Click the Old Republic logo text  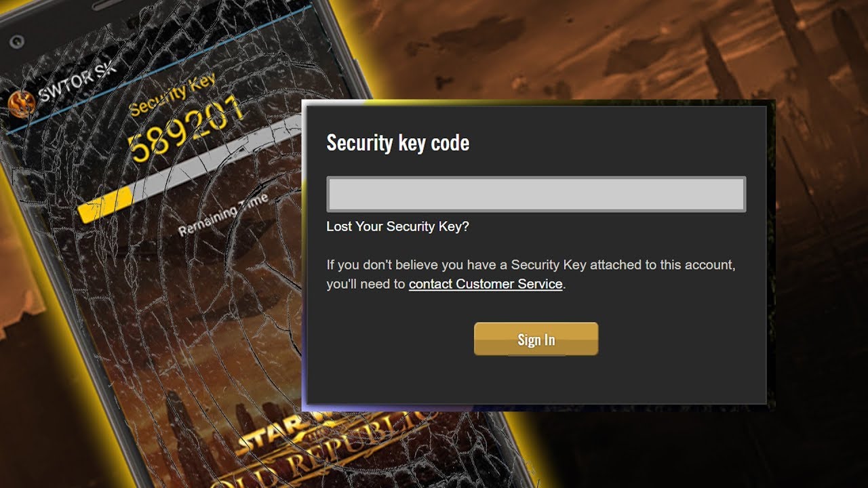pyautogui.click(x=325, y=453)
